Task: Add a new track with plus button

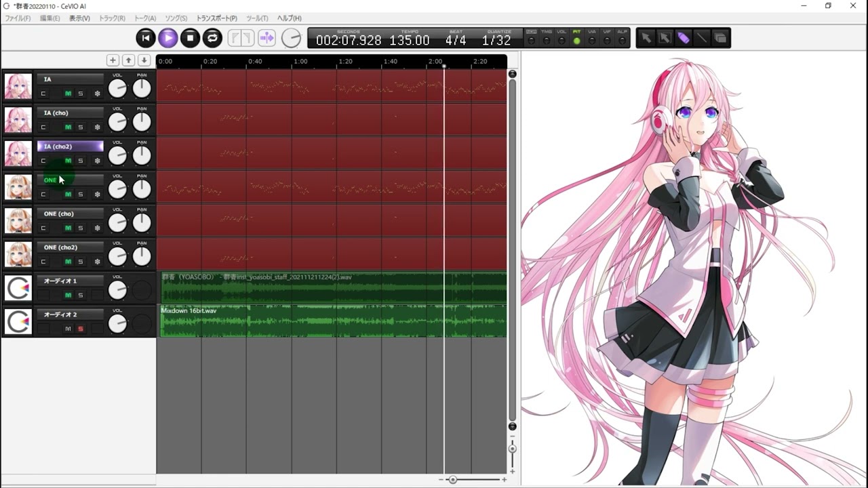Action: (x=113, y=60)
